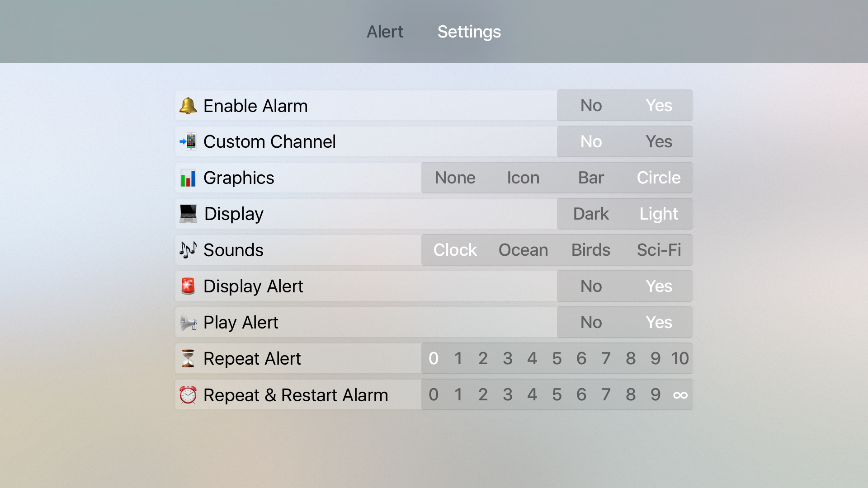Set Repeat Alert to 6

(x=581, y=358)
